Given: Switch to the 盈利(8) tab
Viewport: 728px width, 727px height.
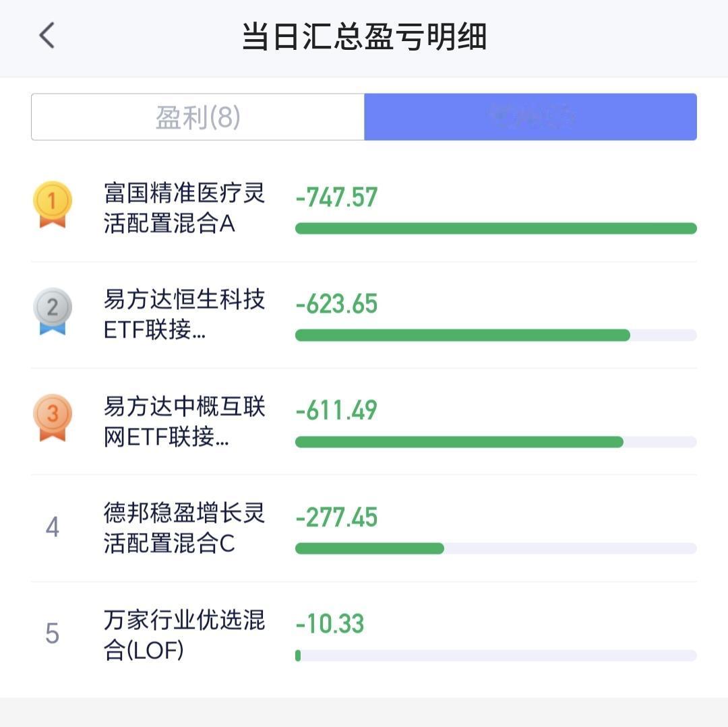Looking at the screenshot, I should [x=198, y=117].
